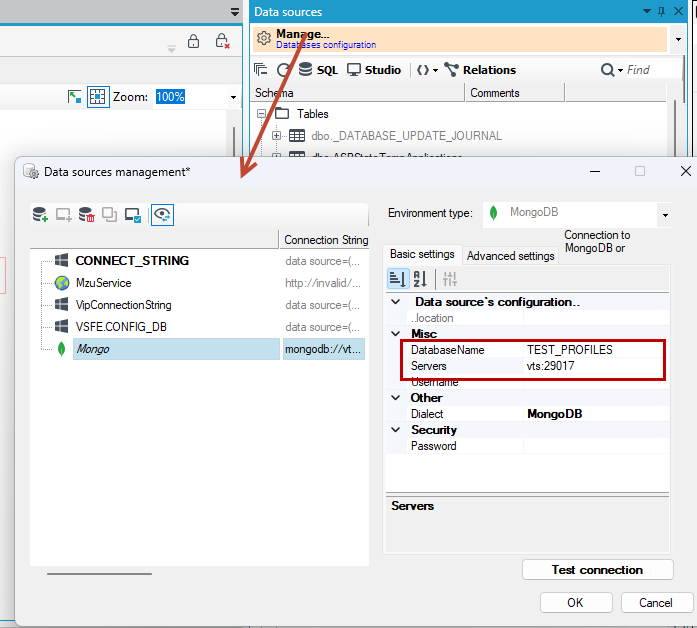This screenshot has height=628, width=697.
Task: Click the globe icon of MzuService
Action: [62, 283]
